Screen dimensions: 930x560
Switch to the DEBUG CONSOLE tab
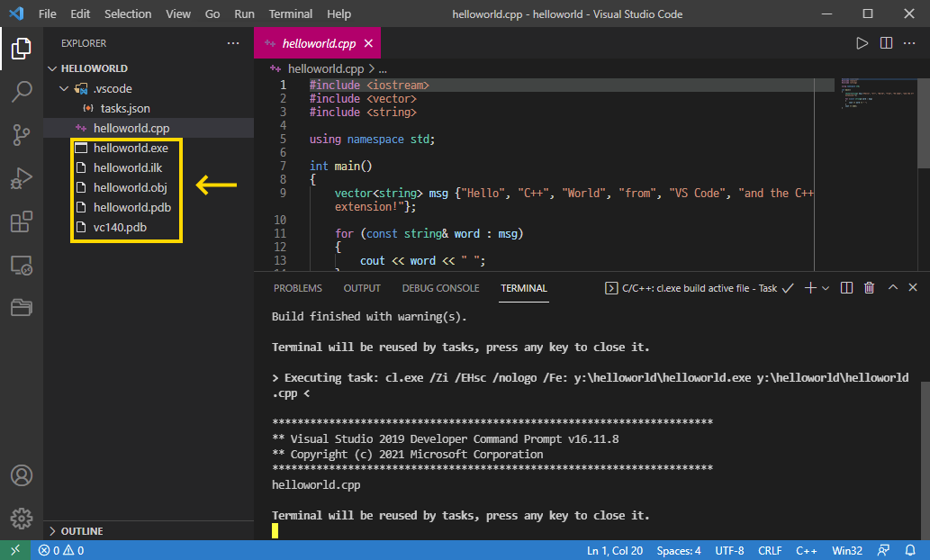(x=440, y=288)
